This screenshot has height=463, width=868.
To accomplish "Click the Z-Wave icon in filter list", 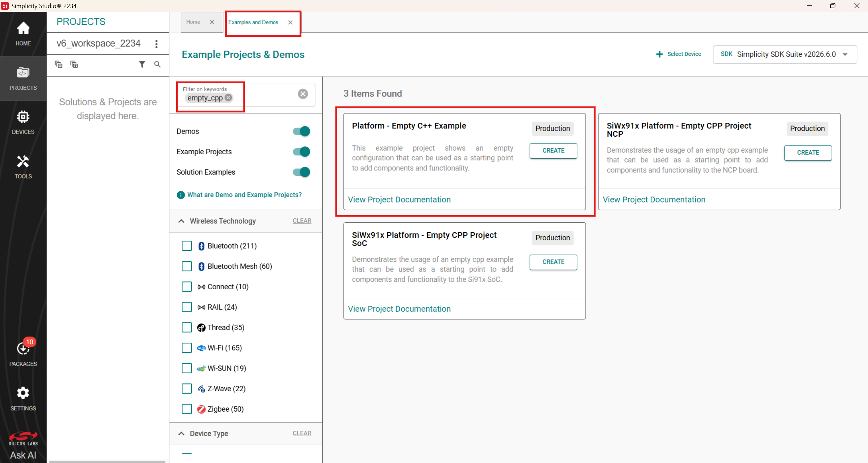I will [201, 389].
